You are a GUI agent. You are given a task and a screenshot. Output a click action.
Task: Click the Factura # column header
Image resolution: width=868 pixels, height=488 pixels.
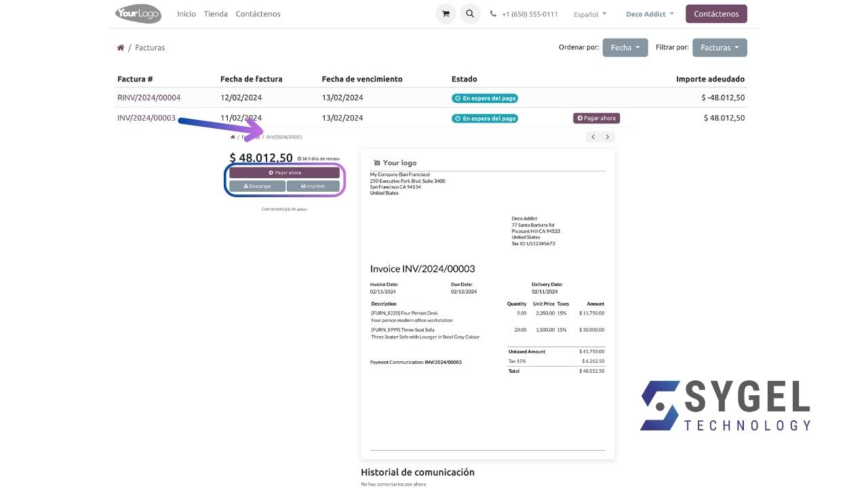click(135, 79)
